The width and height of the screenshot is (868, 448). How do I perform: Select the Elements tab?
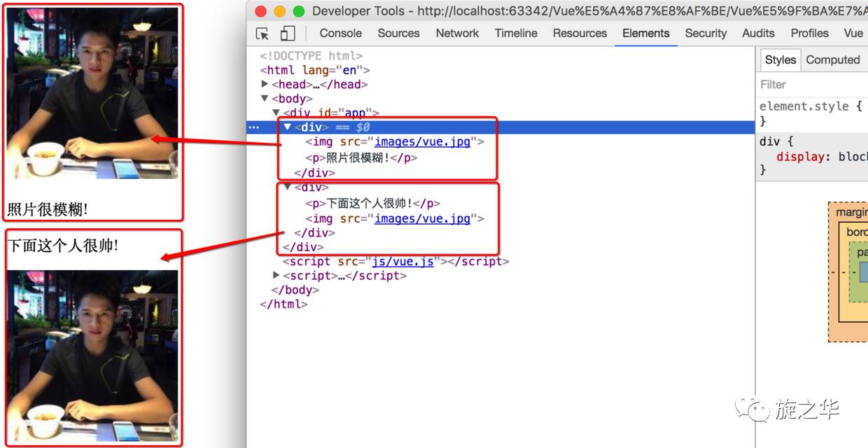tap(646, 33)
